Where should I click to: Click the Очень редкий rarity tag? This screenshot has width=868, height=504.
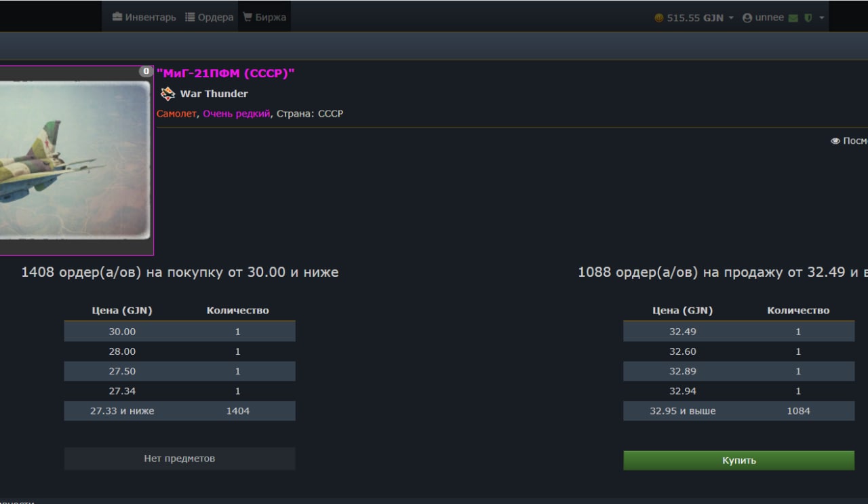[237, 114]
